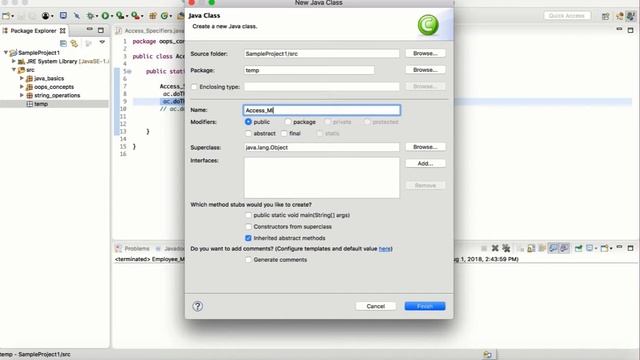Screen dimensions: 640x360
Task: Enable the Enclosing type checkbox
Action: [x=194, y=87]
